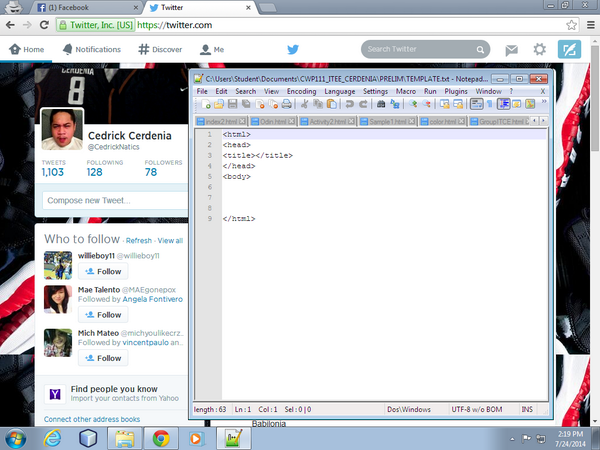Click the Twitter bird logo
This screenshot has height=450, width=600.
[x=293, y=49]
